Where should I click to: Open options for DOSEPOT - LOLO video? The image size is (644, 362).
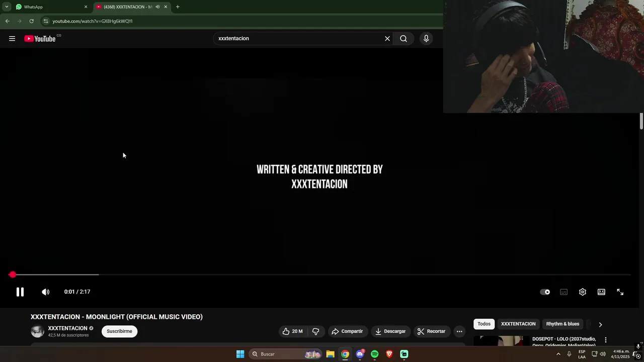click(x=606, y=340)
